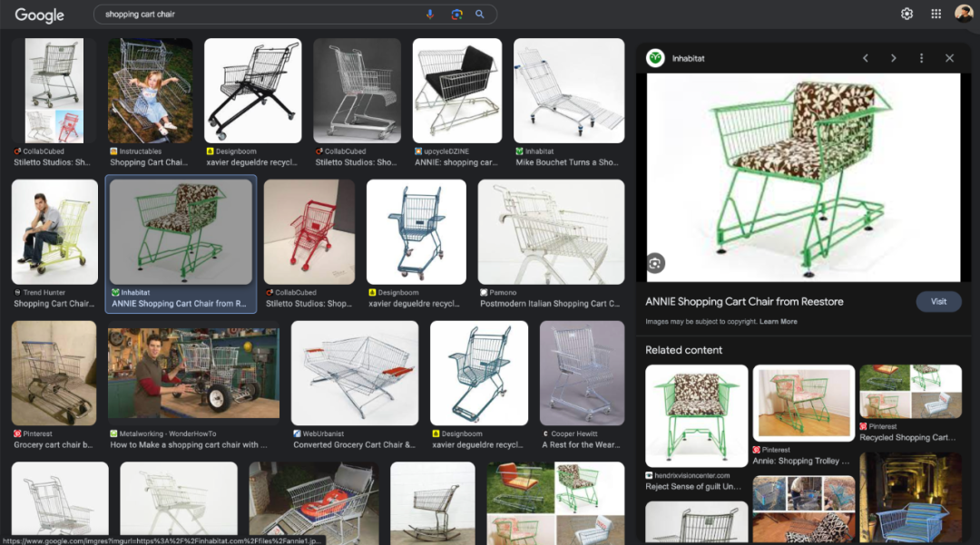Start voice search with microphone icon
Image resolution: width=980 pixels, height=545 pixels.
coord(430,15)
